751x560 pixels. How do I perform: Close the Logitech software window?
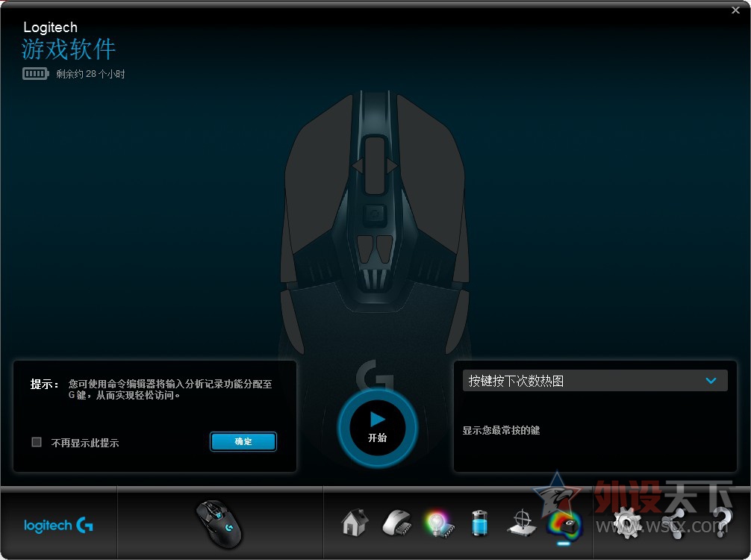coord(735,10)
